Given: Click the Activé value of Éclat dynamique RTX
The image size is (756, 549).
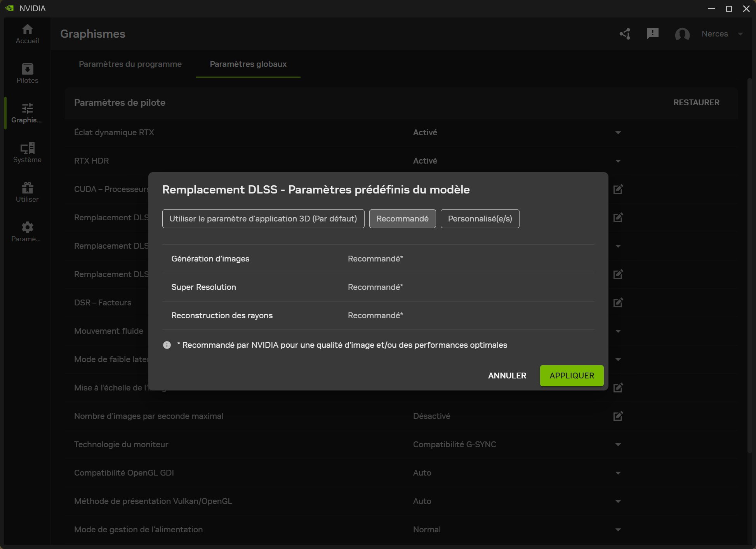Looking at the screenshot, I should point(425,132).
